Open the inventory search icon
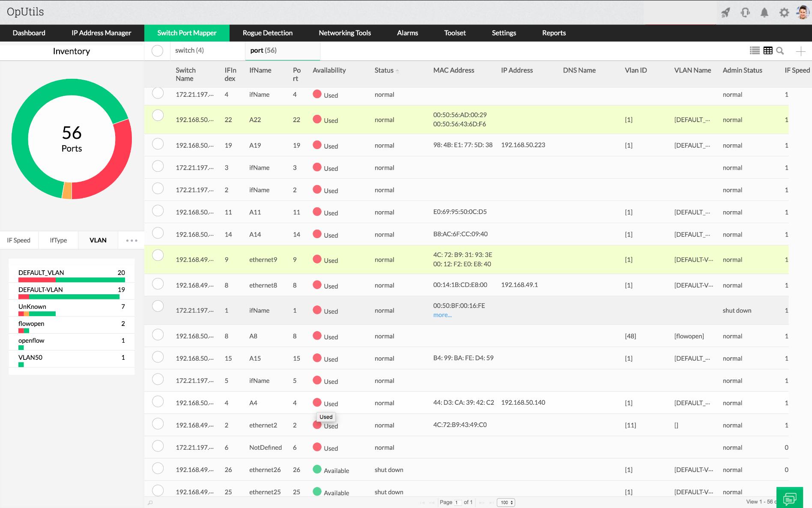Viewport: 812px width, 508px height. pyautogui.click(x=780, y=51)
